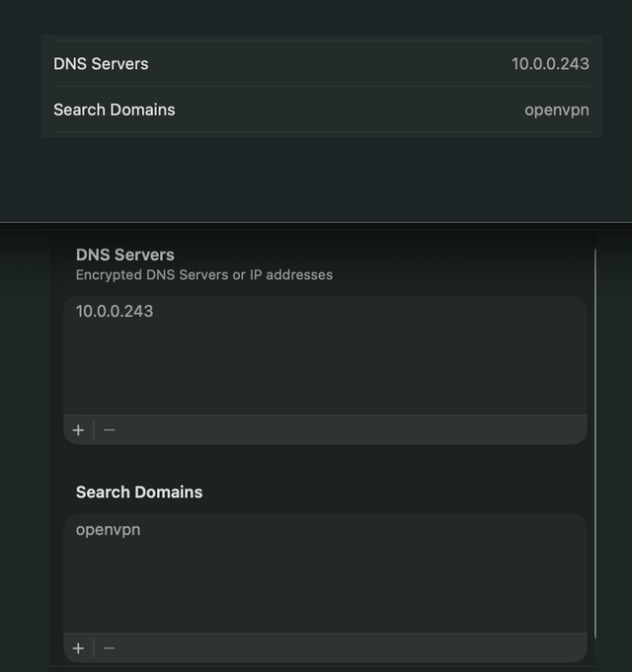Click the 10.0.0.243 value in summary panel
This screenshot has width=632, height=672.
point(550,64)
